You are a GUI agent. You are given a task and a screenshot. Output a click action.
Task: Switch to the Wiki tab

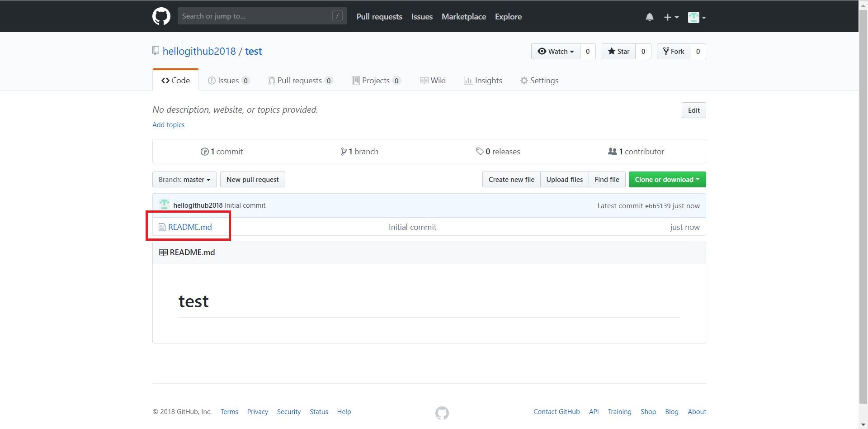point(433,81)
